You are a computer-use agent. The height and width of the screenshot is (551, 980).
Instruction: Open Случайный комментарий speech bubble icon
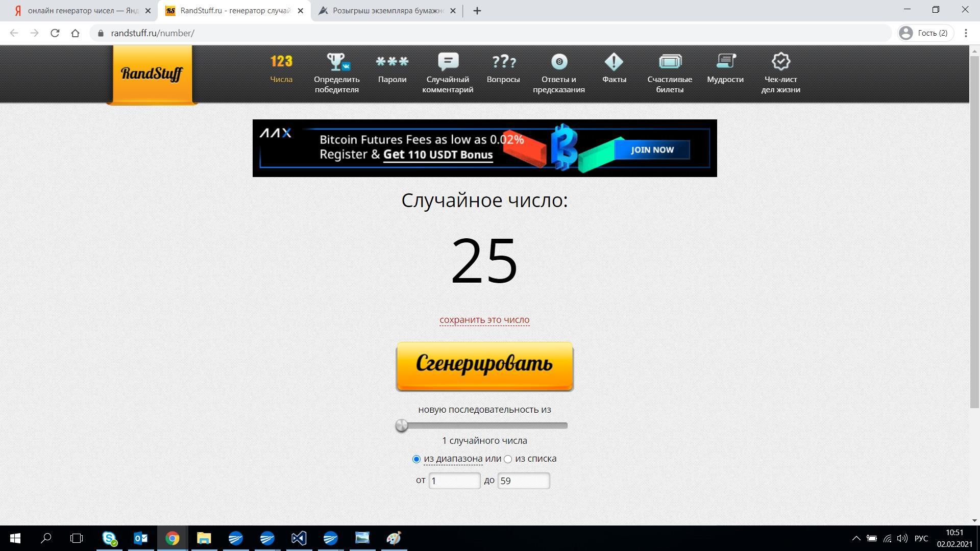click(448, 62)
